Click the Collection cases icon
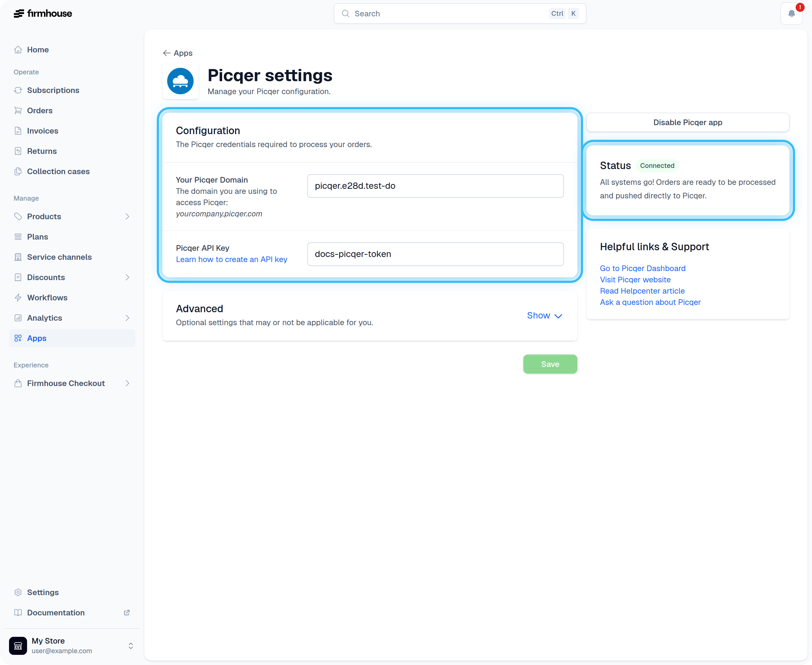 coord(18,172)
